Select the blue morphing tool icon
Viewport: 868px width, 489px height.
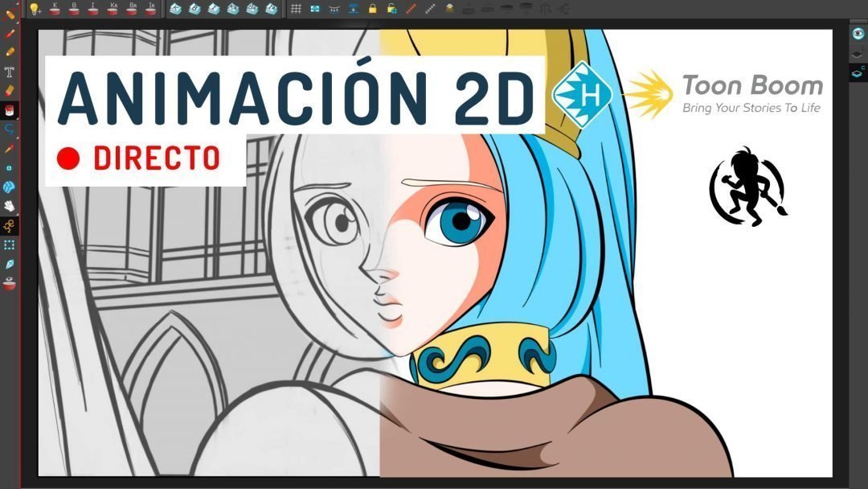coord(10,187)
